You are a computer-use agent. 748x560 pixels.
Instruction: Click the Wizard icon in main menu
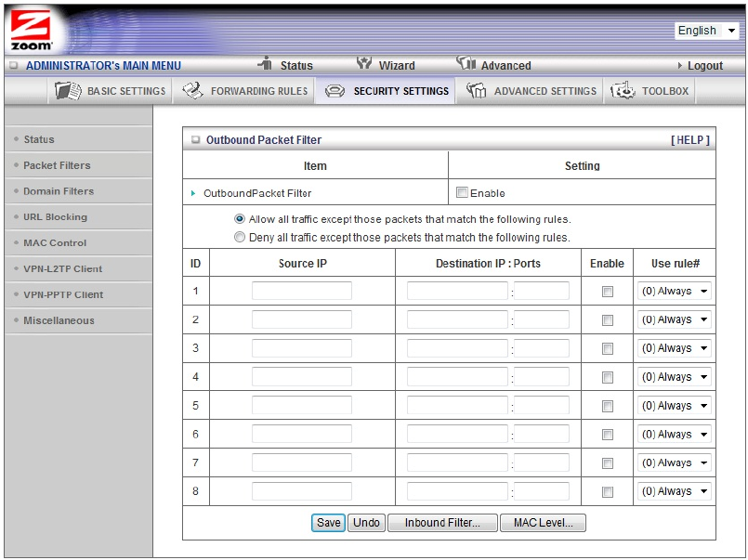364,63
